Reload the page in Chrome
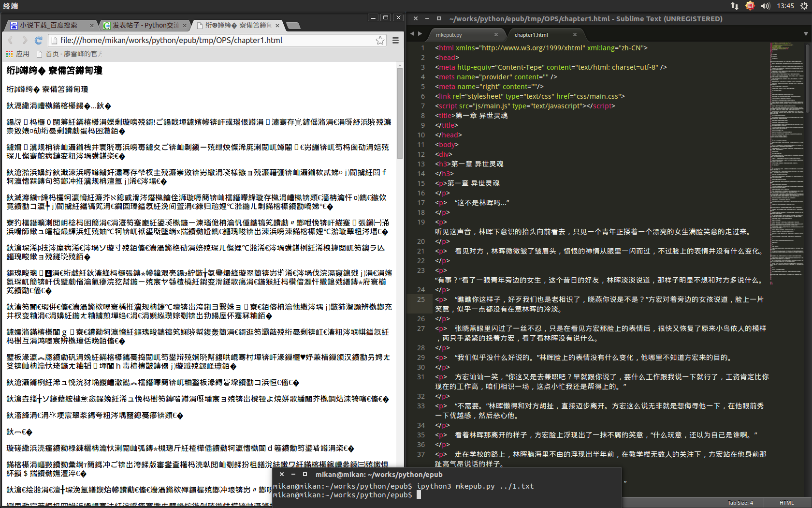 pos(39,41)
